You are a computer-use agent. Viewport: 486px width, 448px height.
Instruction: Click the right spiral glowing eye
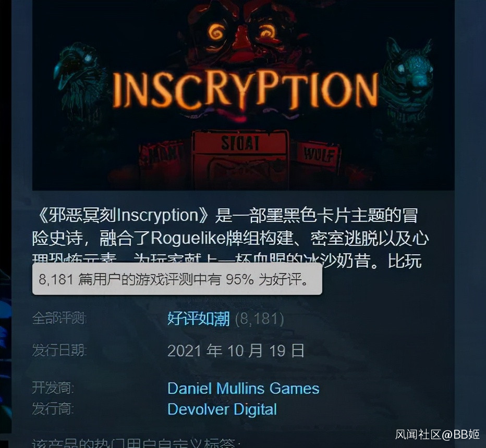click(x=266, y=32)
